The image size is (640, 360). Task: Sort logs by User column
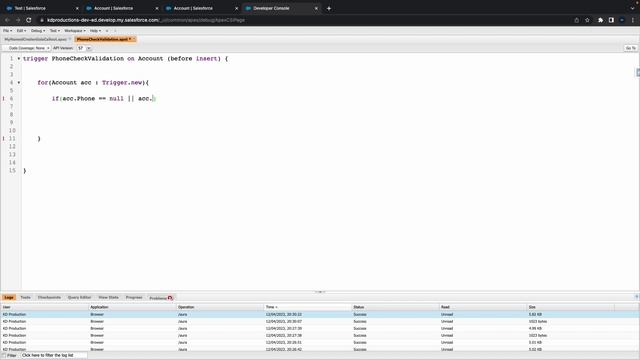tap(44, 307)
